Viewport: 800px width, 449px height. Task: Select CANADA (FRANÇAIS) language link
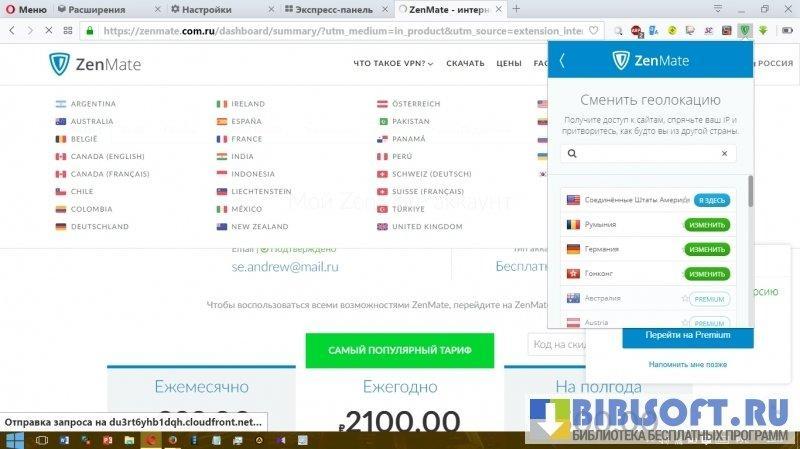coord(103,174)
